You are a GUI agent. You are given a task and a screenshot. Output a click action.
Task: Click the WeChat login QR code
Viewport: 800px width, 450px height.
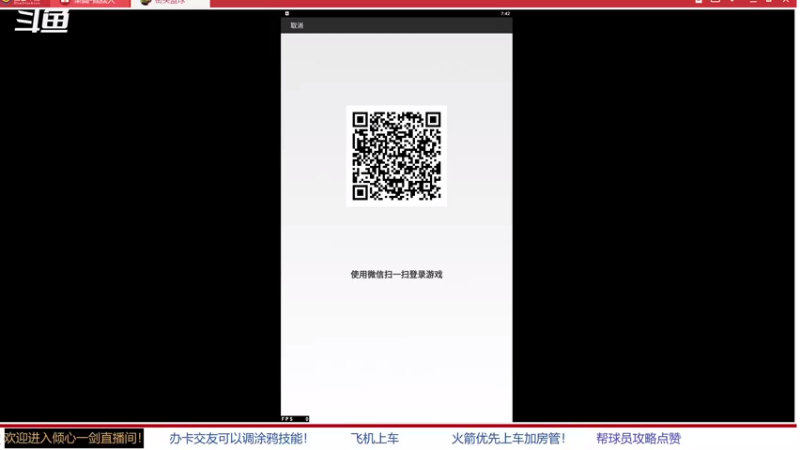396,156
